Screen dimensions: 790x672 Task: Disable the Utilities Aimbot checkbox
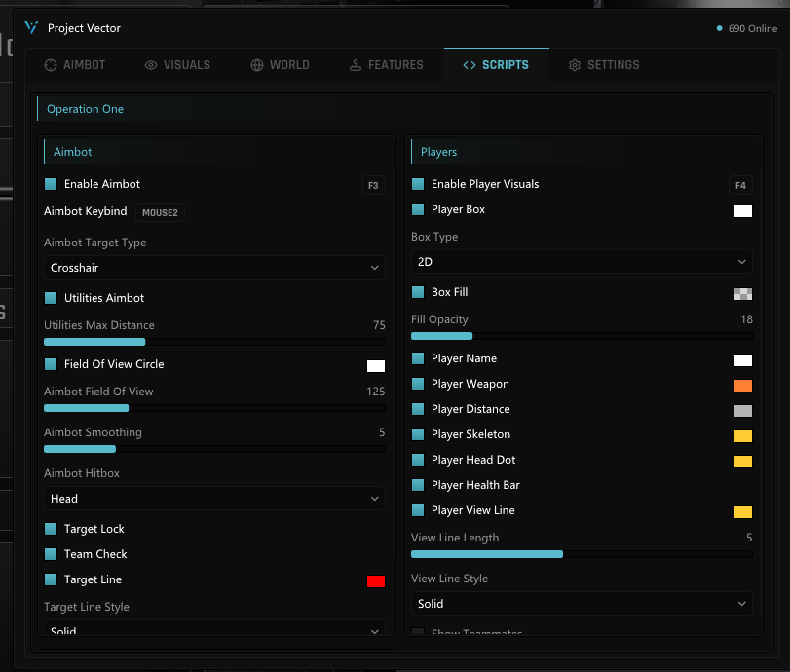(x=51, y=298)
